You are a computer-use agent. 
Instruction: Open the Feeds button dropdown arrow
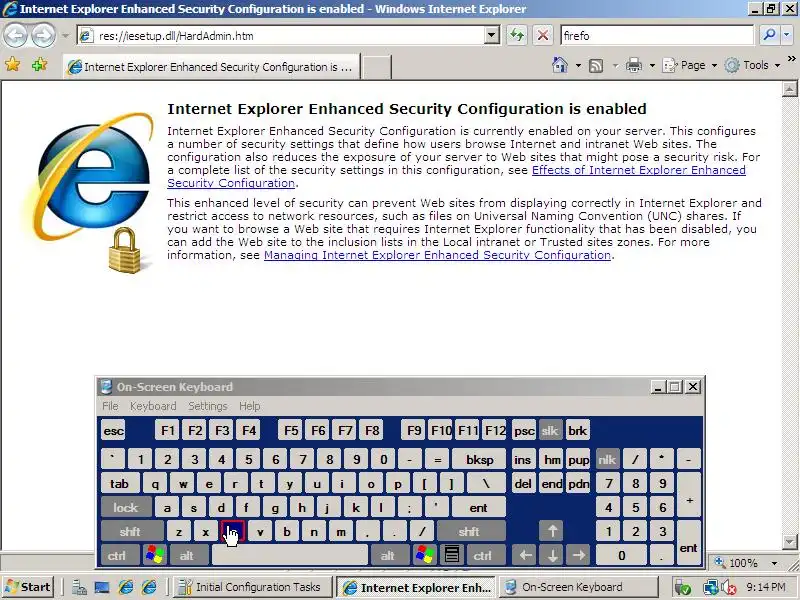(615, 65)
